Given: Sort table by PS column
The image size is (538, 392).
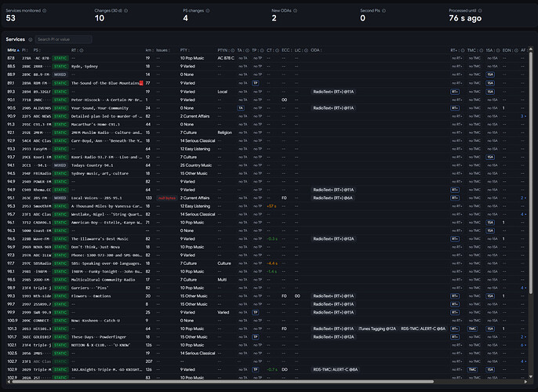Looking at the screenshot, I should (37, 50).
